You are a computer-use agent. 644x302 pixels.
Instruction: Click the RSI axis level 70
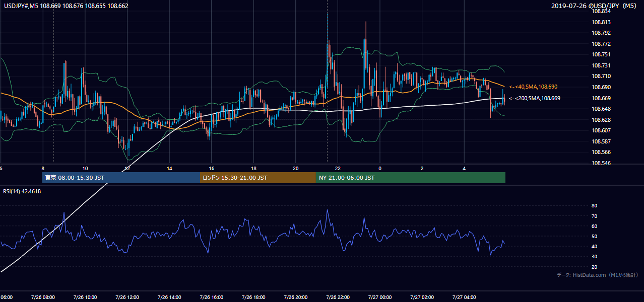click(x=594, y=216)
